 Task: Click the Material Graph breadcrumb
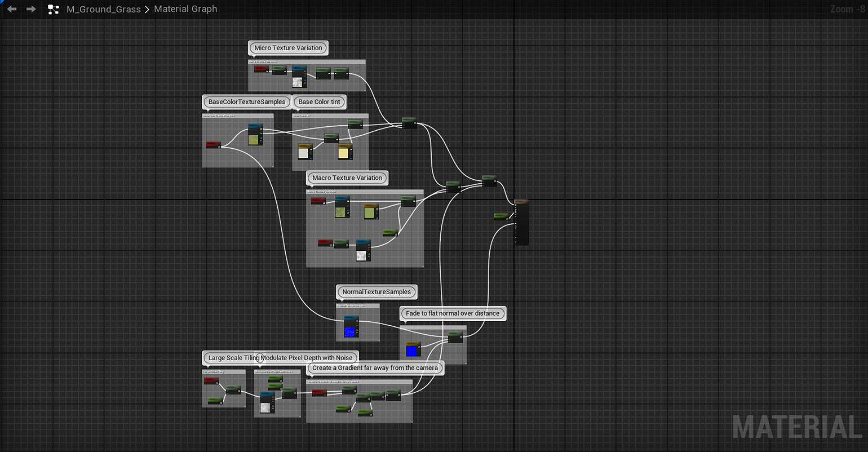185,9
